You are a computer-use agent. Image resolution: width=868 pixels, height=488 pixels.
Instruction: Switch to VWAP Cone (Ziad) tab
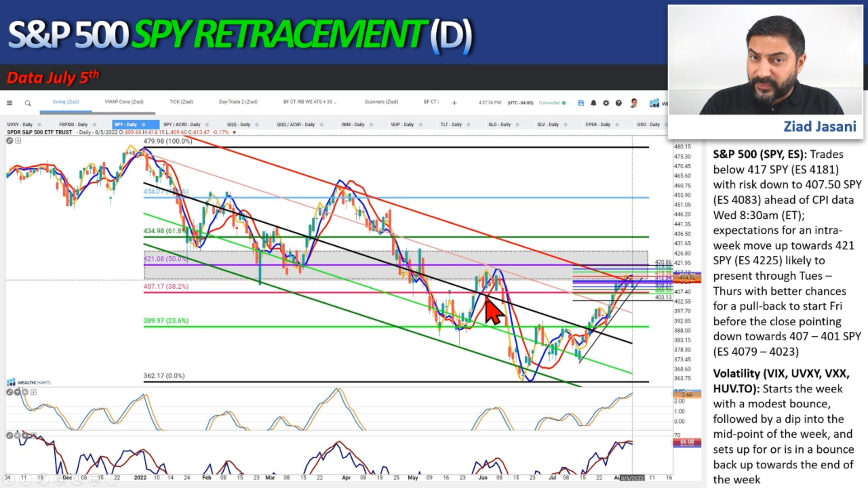tap(124, 102)
